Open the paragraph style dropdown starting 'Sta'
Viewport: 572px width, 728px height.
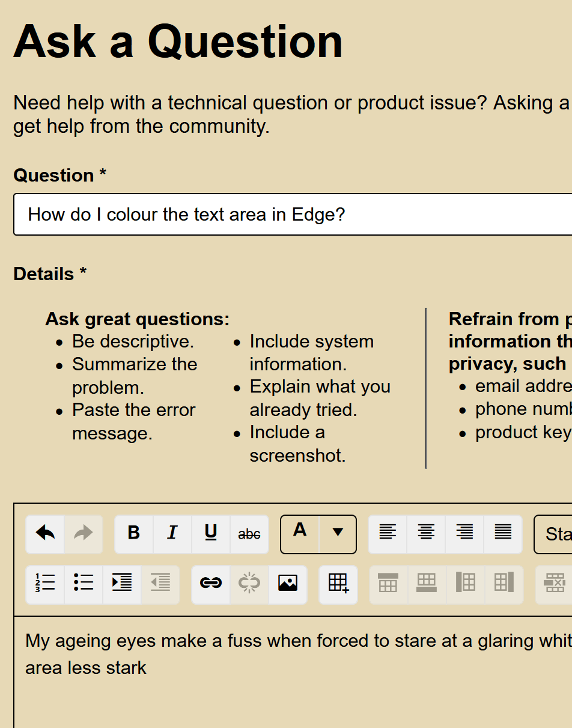click(553, 534)
